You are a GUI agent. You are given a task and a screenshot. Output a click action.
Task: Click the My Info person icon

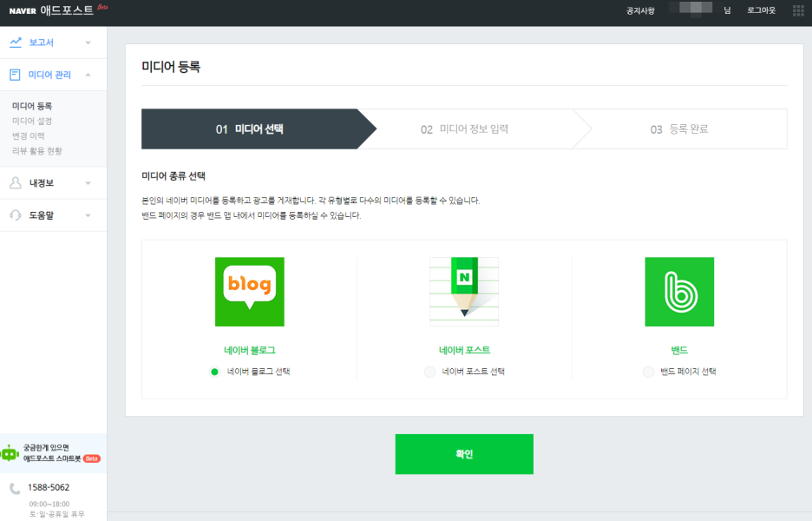[x=16, y=183]
